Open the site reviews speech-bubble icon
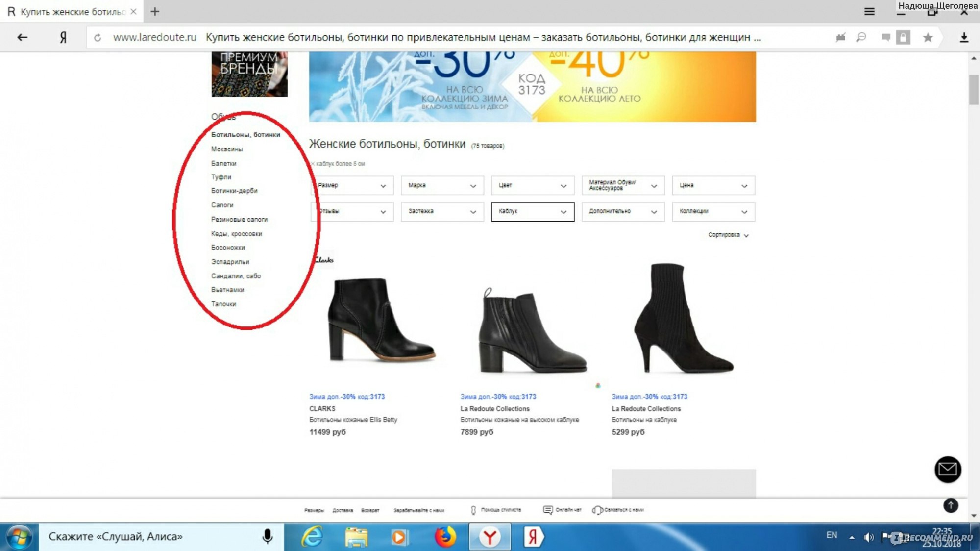This screenshot has width=980, height=551. coord(885,37)
